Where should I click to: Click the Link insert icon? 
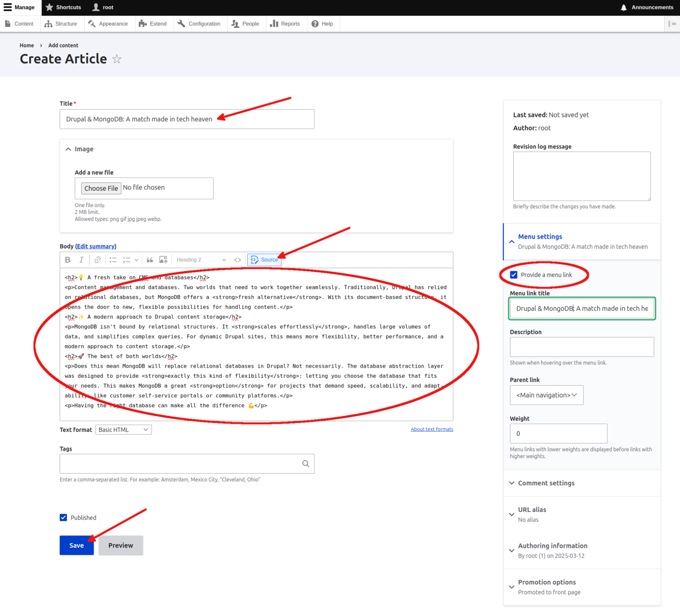click(x=97, y=260)
